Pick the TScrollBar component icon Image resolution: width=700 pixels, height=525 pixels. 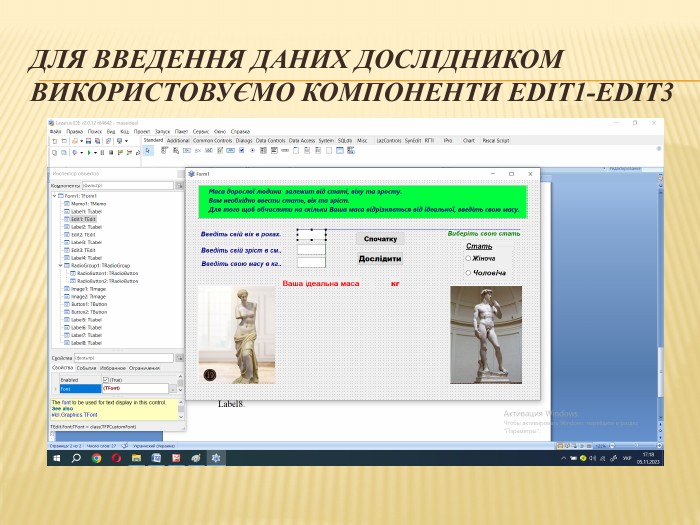(x=284, y=151)
